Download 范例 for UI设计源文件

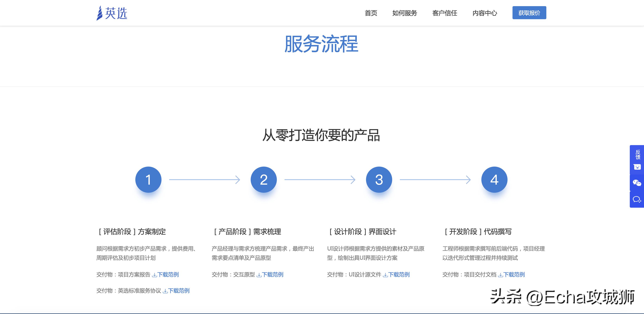click(x=399, y=275)
